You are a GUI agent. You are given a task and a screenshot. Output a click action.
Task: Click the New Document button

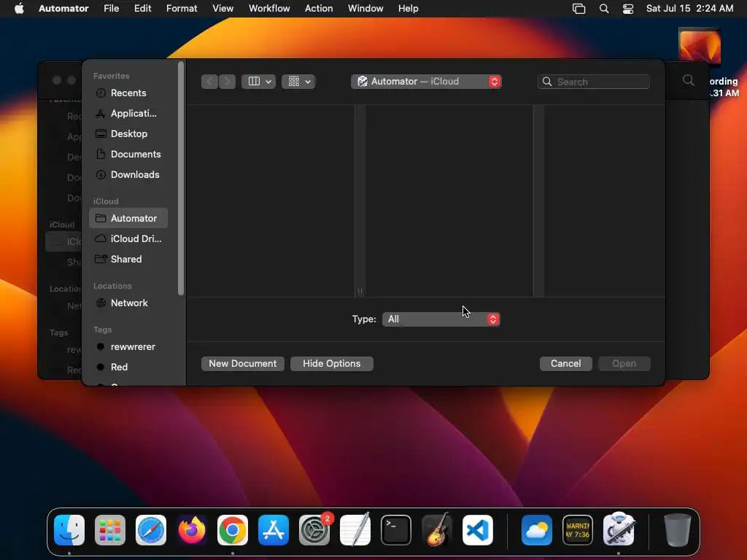pyautogui.click(x=242, y=363)
